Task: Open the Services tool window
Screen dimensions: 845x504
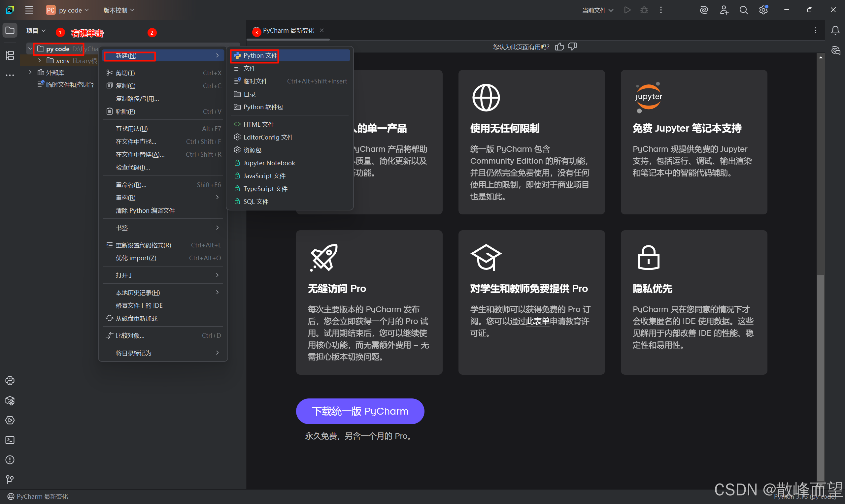Action: click(x=10, y=420)
